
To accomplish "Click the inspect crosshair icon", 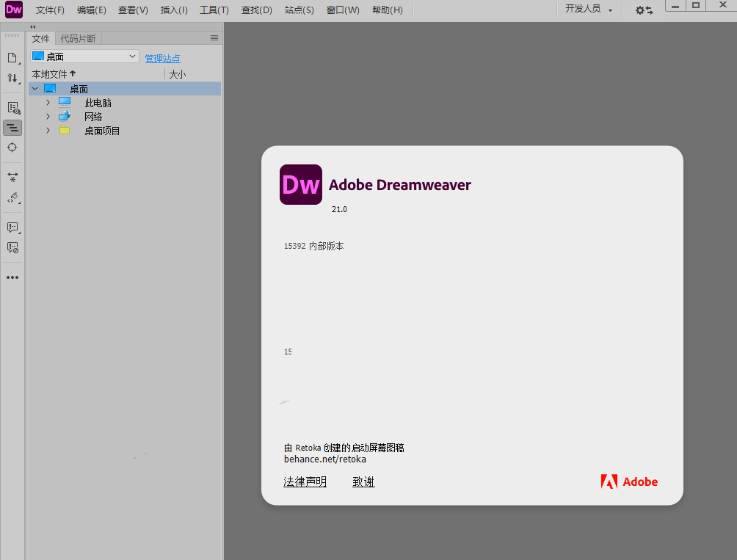I will [x=12, y=148].
